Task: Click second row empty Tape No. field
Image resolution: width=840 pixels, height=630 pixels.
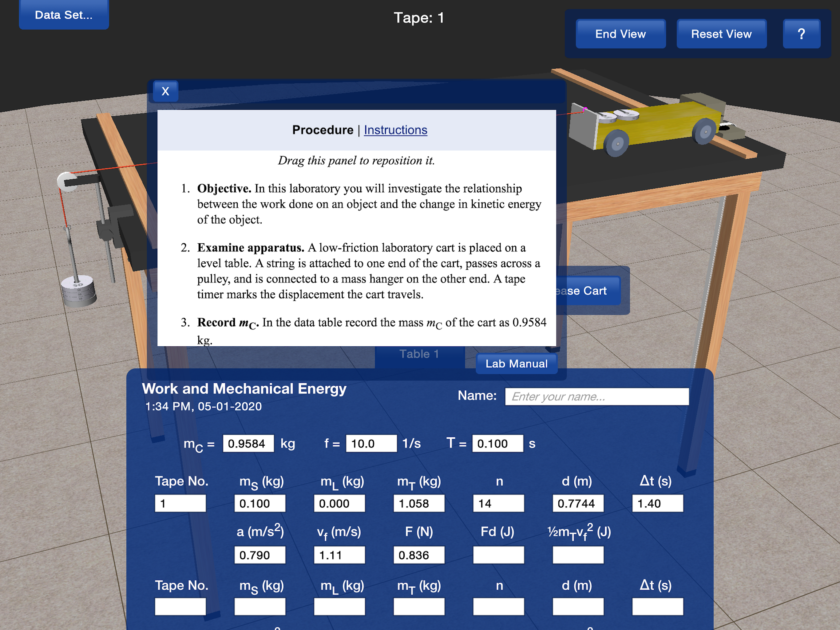Action: point(180,607)
